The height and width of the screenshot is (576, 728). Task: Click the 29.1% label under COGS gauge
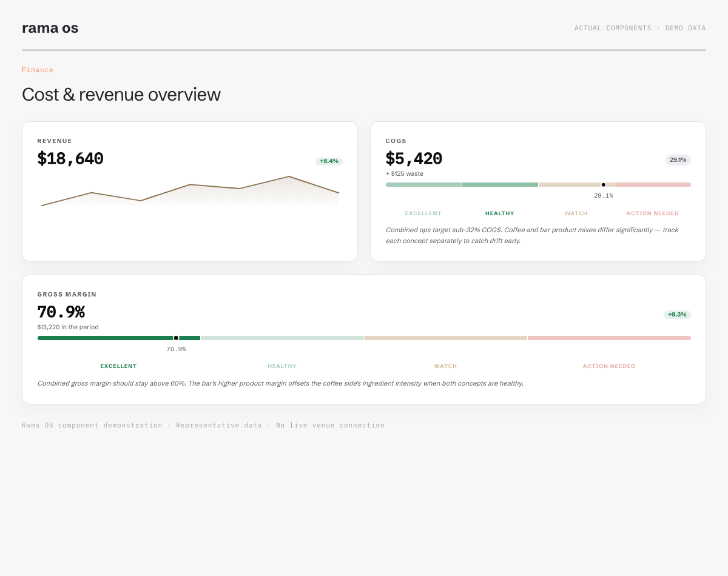tap(604, 196)
